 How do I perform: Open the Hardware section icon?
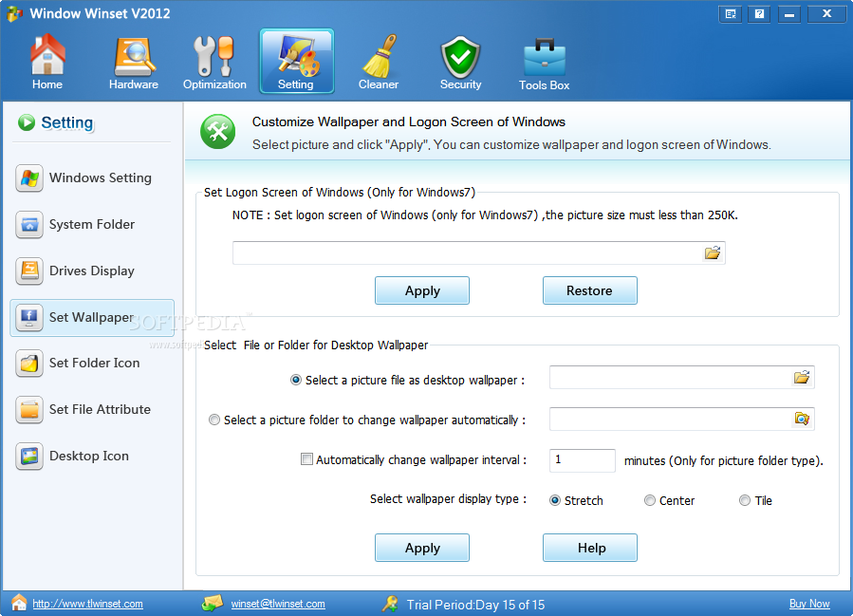click(x=134, y=57)
